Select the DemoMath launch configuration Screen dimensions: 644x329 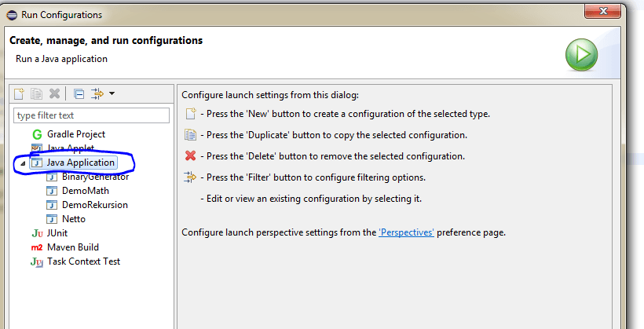click(x=85, y=191)
